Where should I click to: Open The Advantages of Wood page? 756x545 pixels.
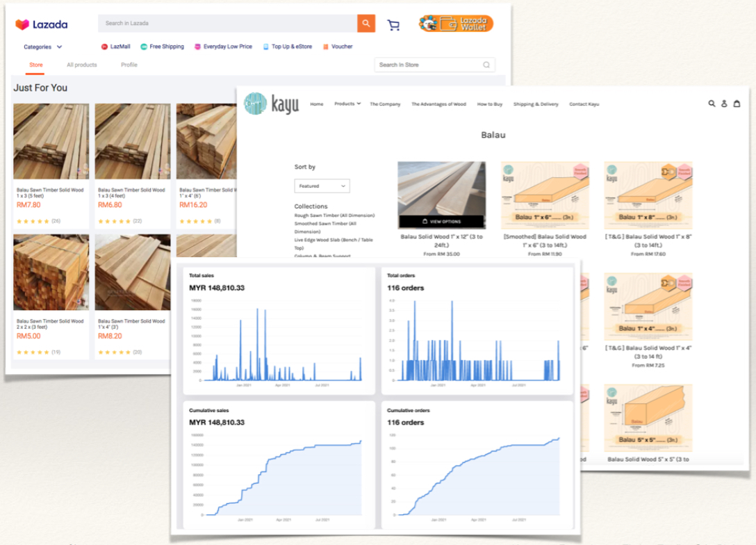[438, 104]
